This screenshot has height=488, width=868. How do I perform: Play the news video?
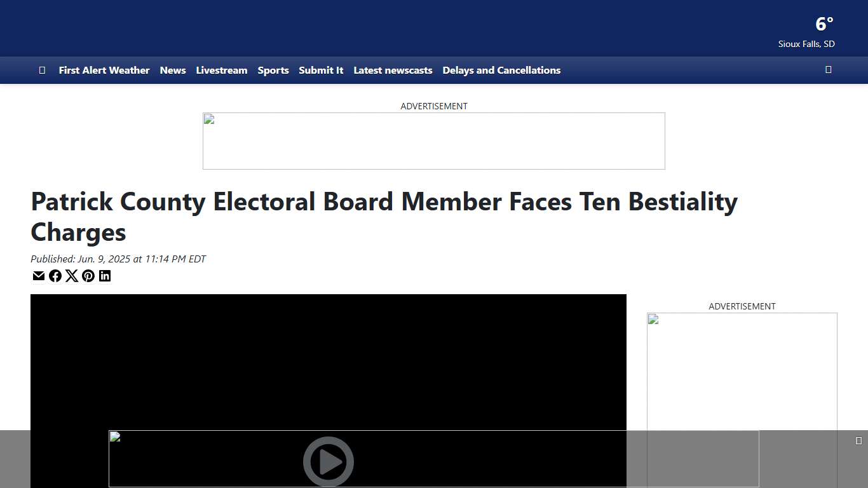329,462
